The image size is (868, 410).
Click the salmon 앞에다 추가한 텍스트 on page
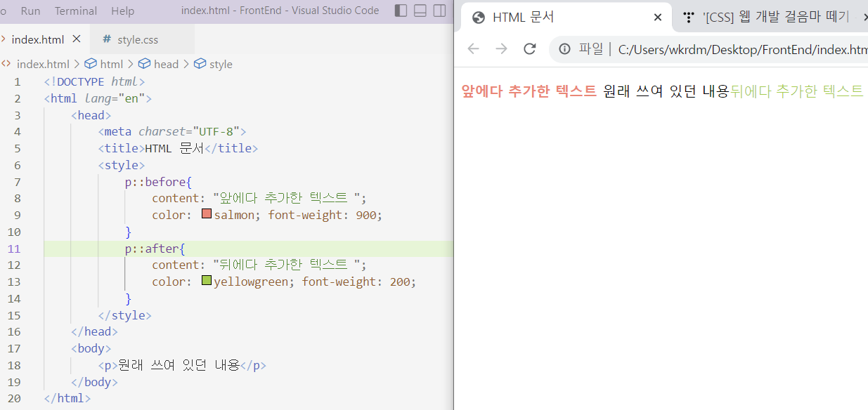[529, 91]
